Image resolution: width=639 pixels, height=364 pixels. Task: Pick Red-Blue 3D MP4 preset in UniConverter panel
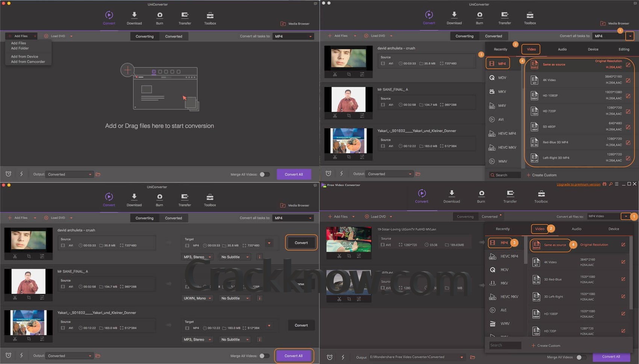coord(577,142)
